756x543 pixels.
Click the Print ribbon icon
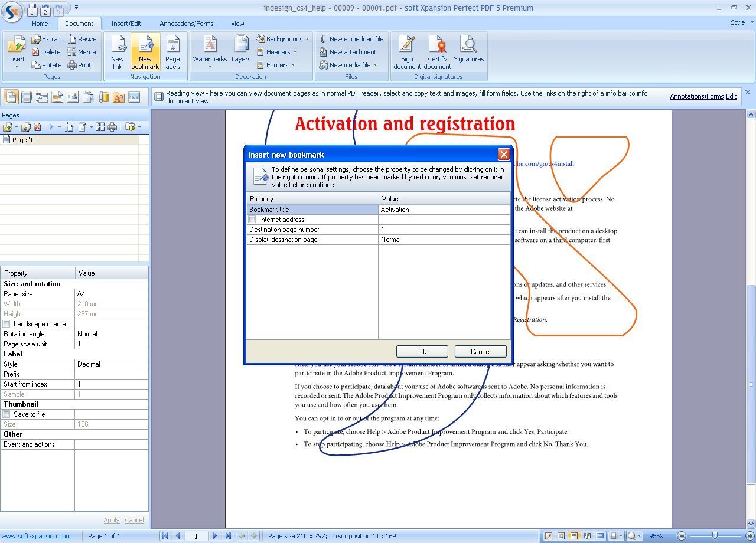click(x=72, y=65)
